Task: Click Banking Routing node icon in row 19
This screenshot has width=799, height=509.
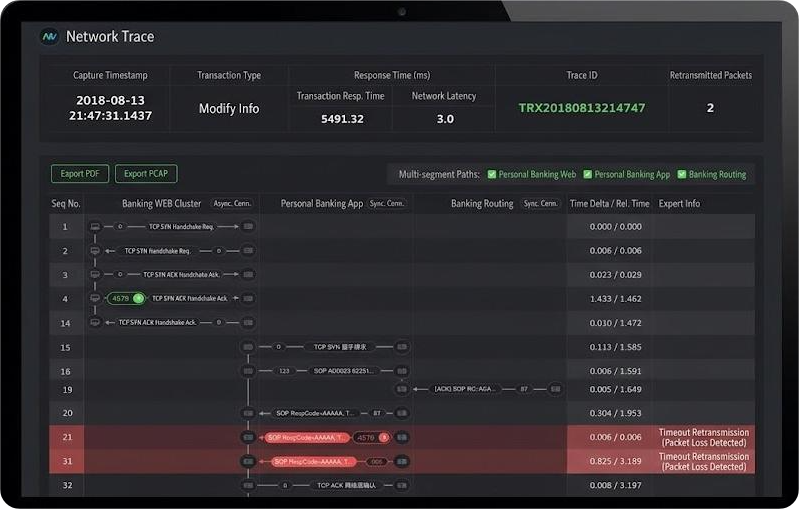Action: click(555, 389)
